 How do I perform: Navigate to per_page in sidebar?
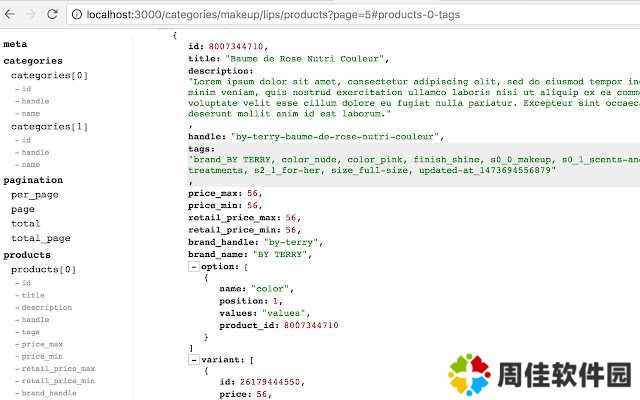tap(34, 194)
